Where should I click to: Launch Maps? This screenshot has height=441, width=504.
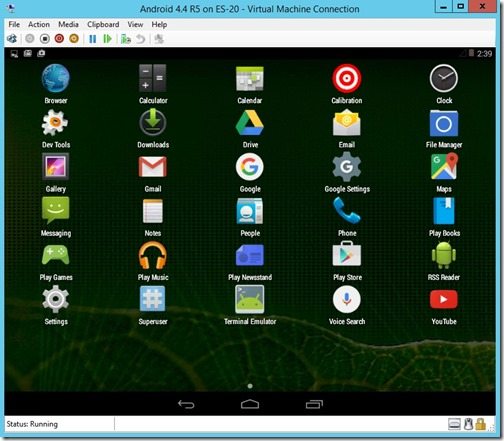[444, 166]
